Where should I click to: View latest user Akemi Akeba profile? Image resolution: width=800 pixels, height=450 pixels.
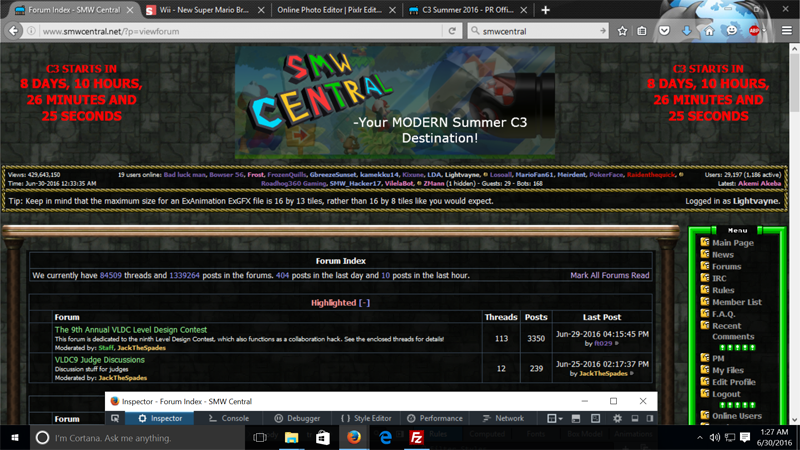pyautogui.click(x=759, y=183)
